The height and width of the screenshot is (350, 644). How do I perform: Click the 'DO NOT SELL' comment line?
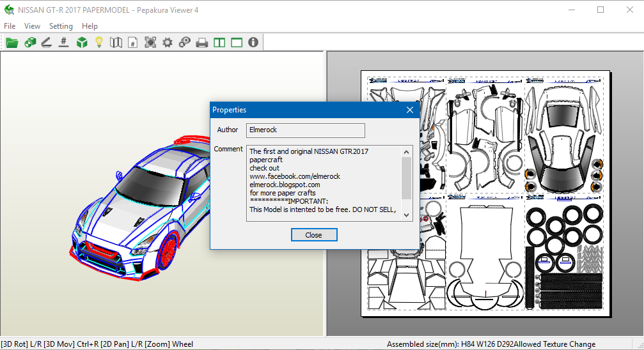[322, 209]
